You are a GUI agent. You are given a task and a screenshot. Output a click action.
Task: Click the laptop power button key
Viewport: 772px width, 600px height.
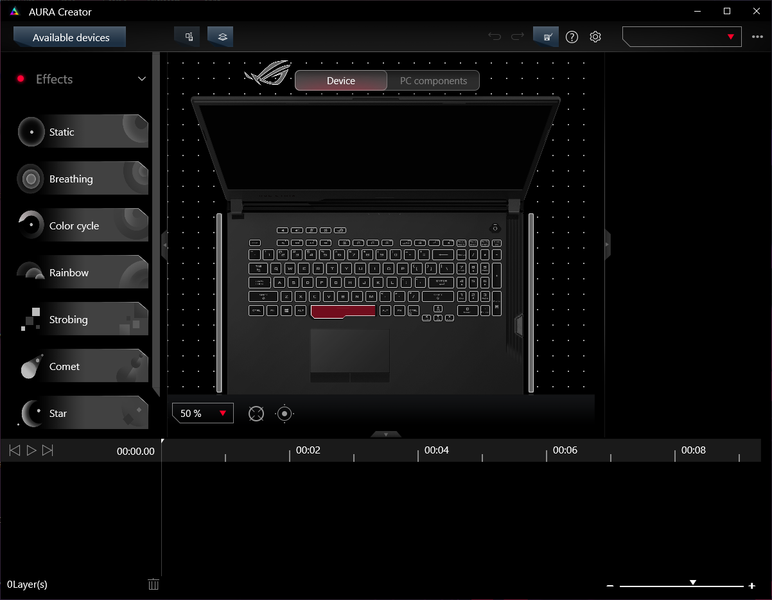[x=495, y=228]
